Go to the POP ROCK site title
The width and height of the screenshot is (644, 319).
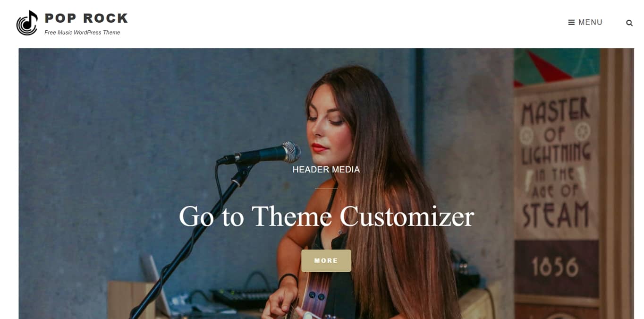tap(86, 18)
